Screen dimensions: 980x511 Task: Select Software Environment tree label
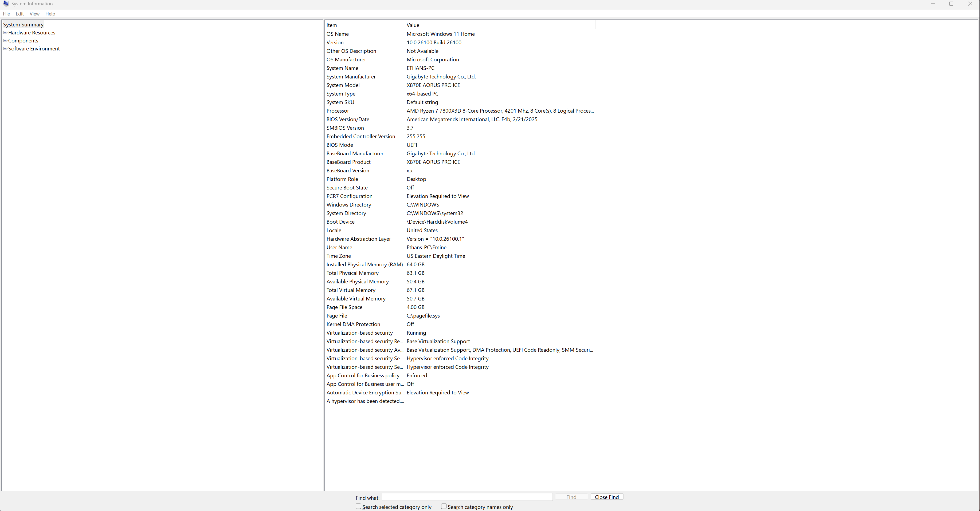34,49
